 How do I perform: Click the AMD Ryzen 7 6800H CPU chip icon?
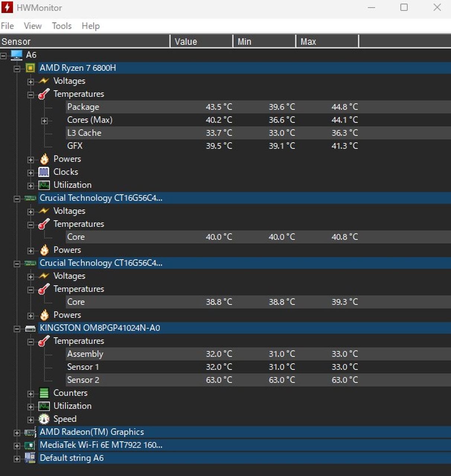[x=30, y=68]
